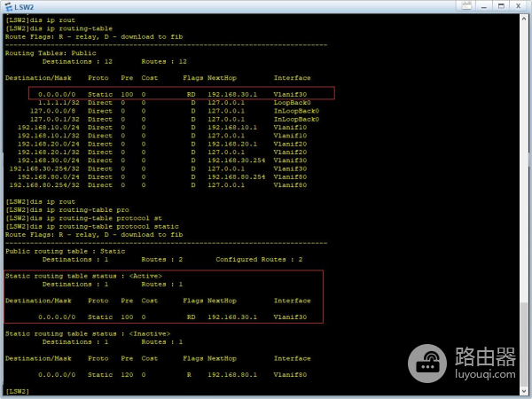This screenshot has width=532, height=399.
Task: Maximize the LSW2 terminal window
Action: tap(503, 6)
